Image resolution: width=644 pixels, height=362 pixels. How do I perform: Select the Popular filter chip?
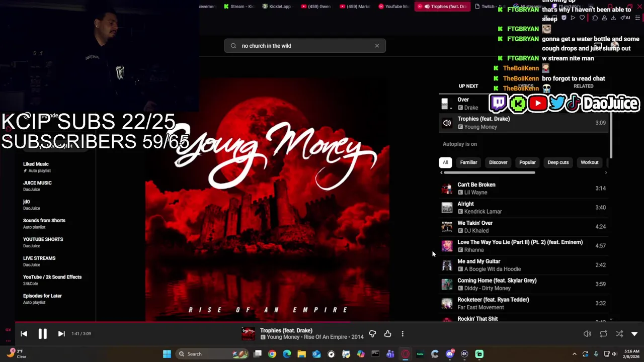[527, 162]
